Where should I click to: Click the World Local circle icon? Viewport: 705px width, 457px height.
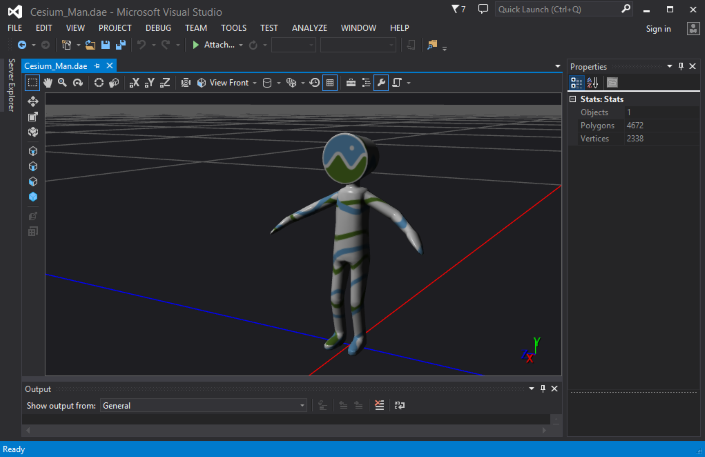point(99,83)
